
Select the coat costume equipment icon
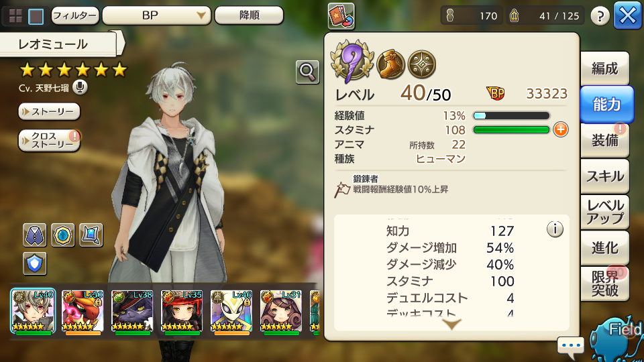(x=34, y=235)
